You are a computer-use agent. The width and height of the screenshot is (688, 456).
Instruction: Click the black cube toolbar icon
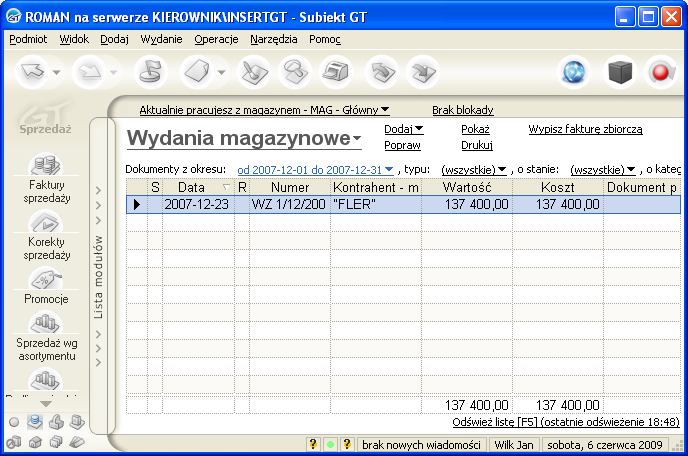click(620, 72)
